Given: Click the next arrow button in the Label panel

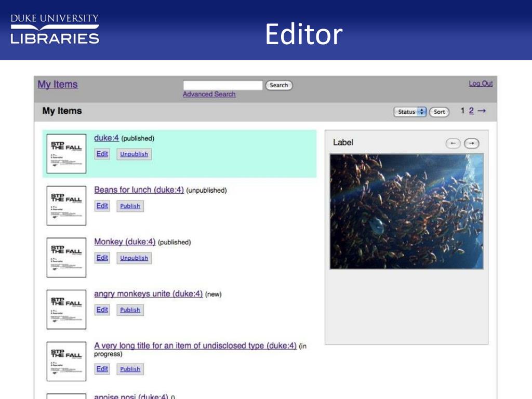Looking at the screenshot, I should (x=471, y=143).
